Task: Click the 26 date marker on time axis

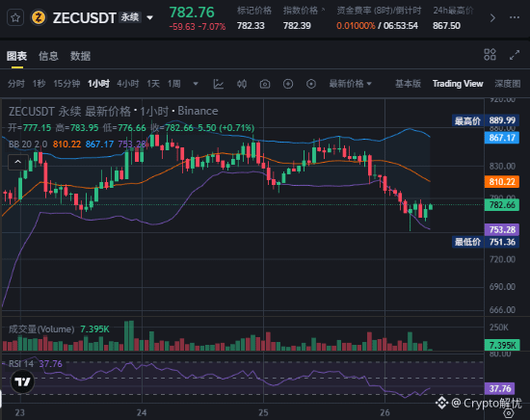Action: tap(385, 412)
